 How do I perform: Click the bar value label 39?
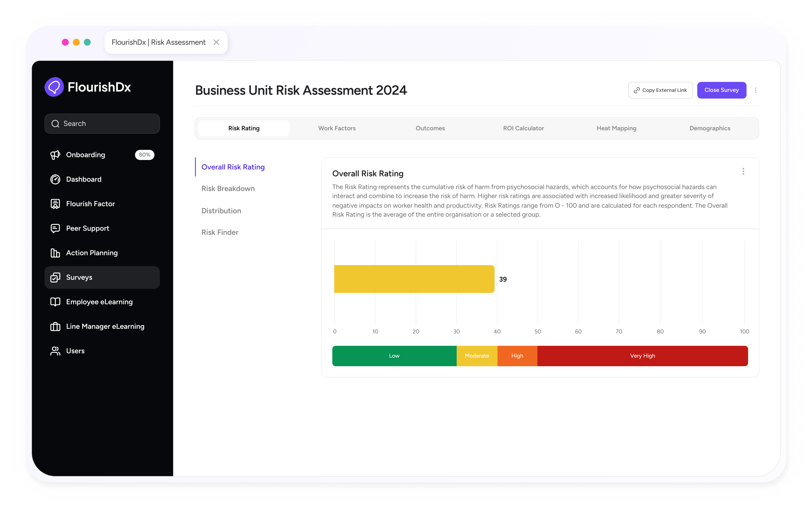tap(503, 279)
